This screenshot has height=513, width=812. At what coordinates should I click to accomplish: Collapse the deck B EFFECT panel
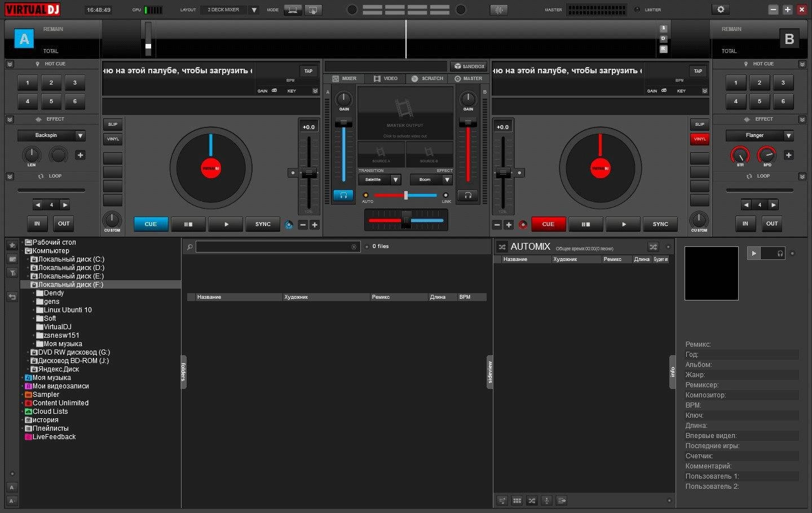(802, 120)
